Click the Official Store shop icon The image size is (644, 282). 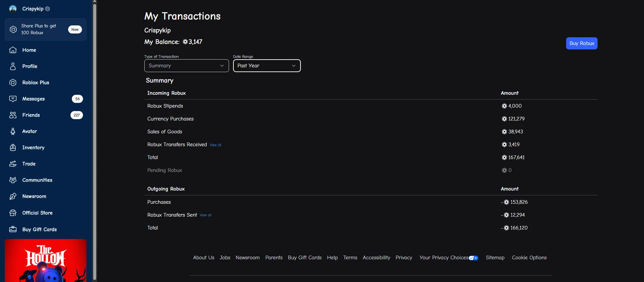[13, 213]
